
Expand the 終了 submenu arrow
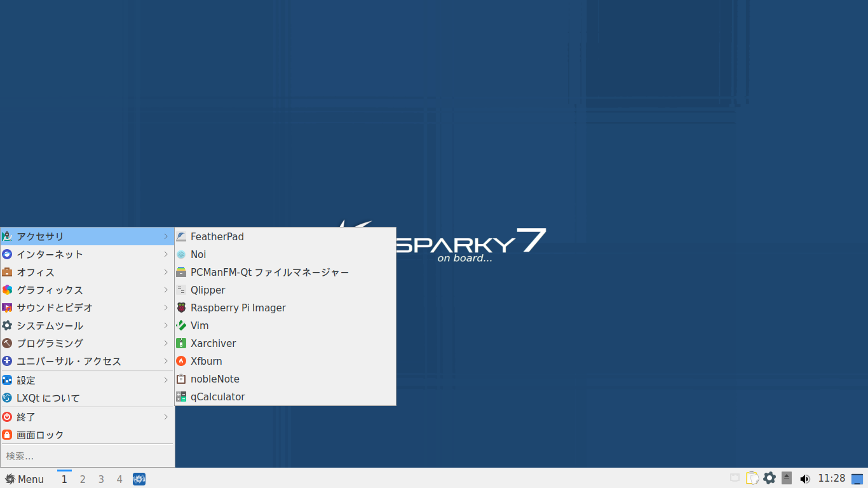tap(166, 417)
